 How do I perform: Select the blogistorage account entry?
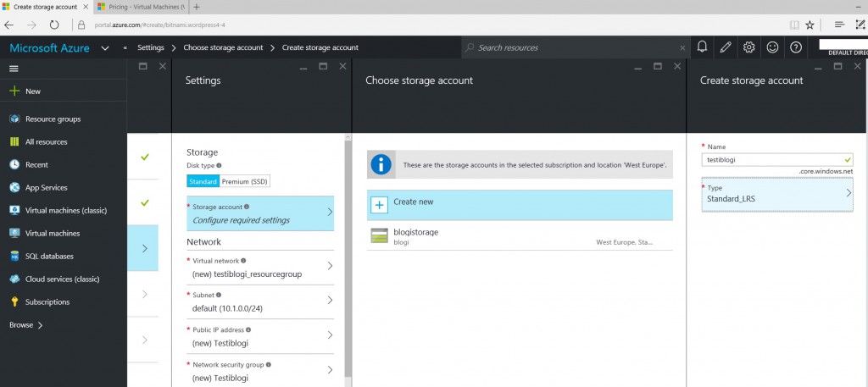click(x=520, y=236)
